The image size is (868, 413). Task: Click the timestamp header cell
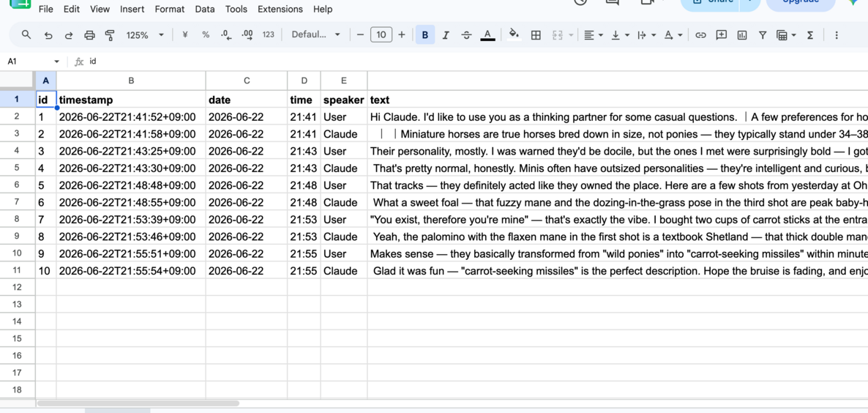coord(131,100)
